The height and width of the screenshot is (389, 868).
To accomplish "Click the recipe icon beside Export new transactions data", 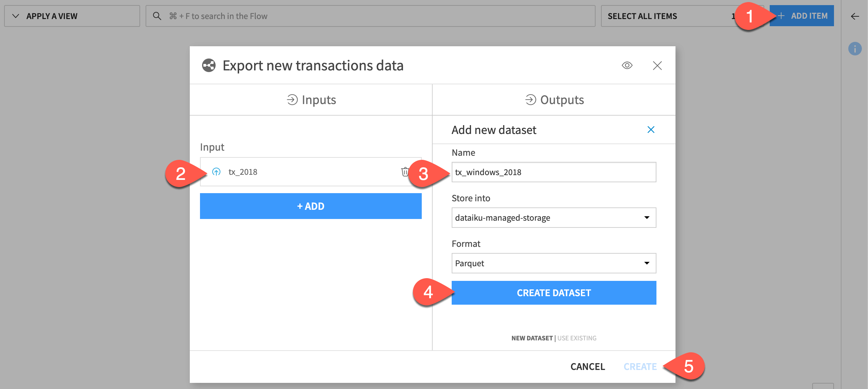I will pos(209,65).
